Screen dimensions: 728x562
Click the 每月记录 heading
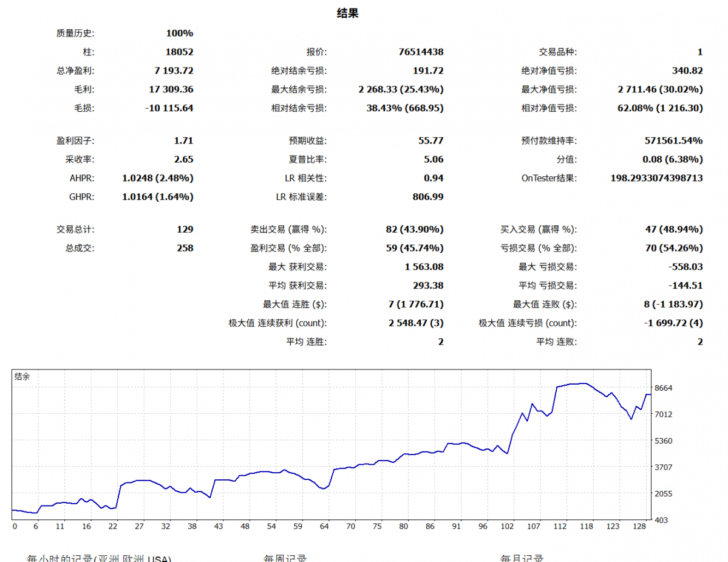point(522,558)
